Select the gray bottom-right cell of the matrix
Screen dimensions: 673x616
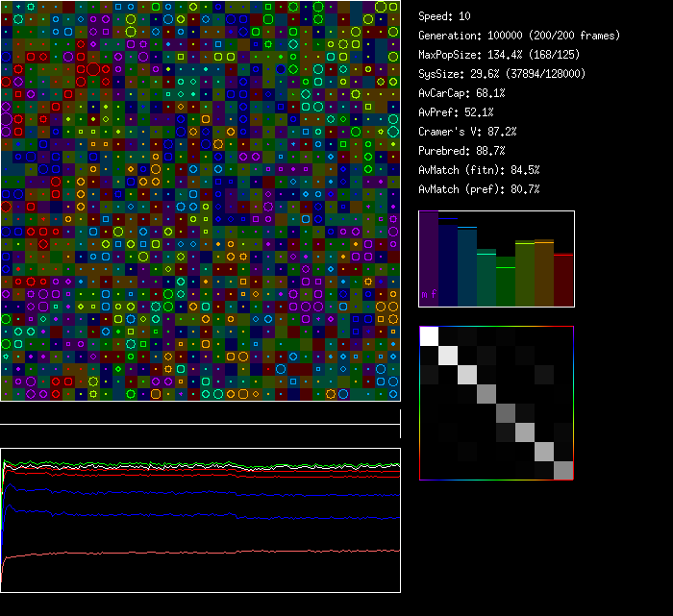click(563, 470)
